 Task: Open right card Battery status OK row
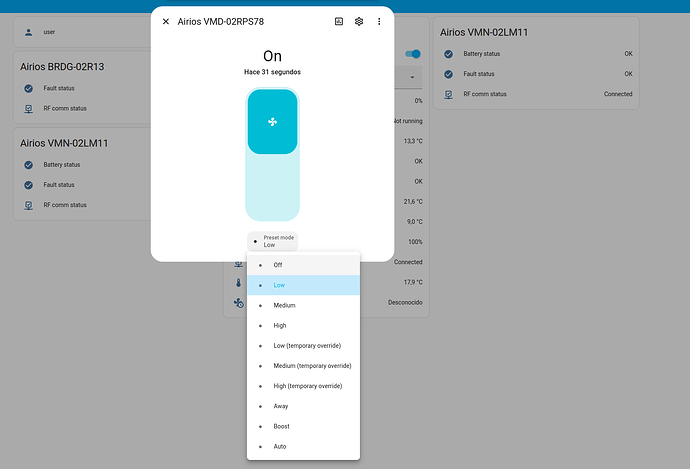coord(536,54)
